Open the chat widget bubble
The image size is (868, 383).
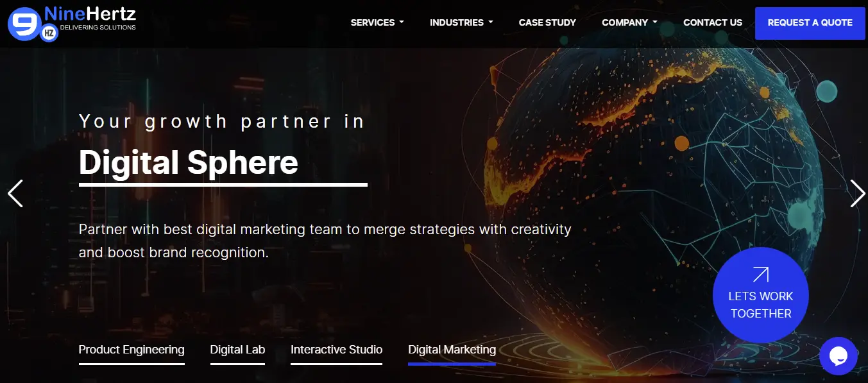[838, 356]
